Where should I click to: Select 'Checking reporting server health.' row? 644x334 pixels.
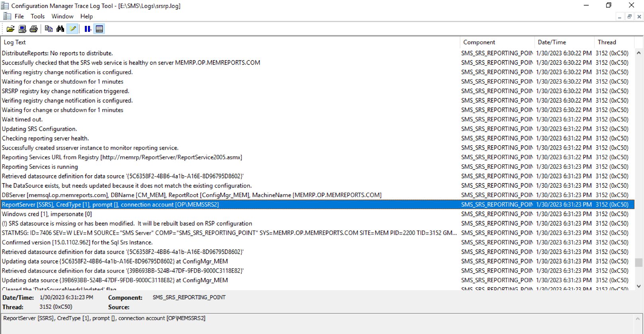pos(317,138)
